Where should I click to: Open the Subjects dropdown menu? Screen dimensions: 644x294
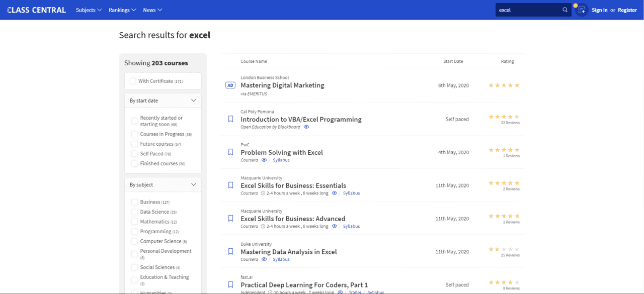click(x=89, y=10)
